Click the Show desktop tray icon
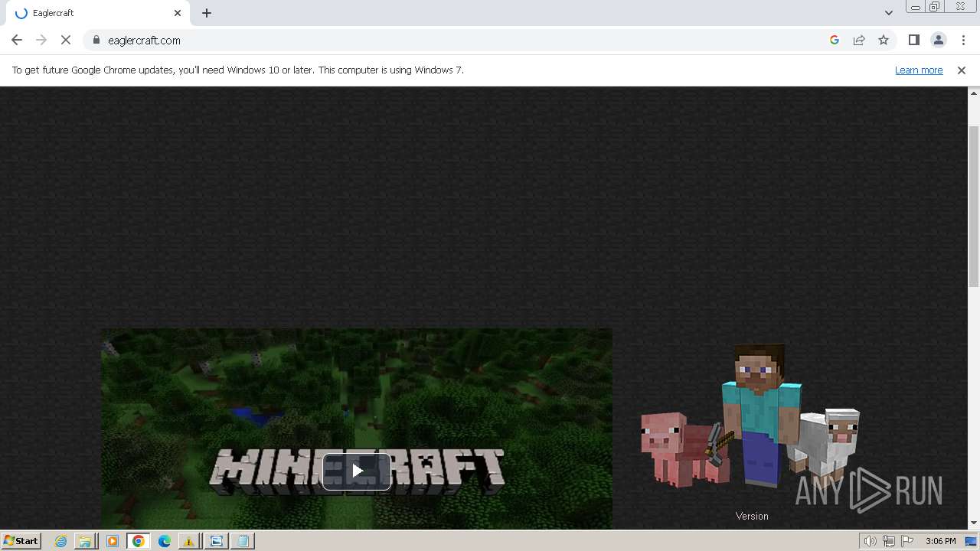This screenshot has width=980, height=551. (971, 541)
